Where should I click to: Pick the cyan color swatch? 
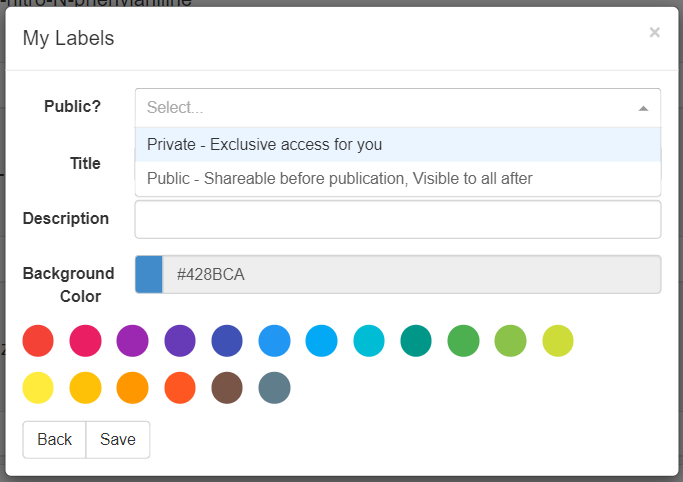[369, 341]
